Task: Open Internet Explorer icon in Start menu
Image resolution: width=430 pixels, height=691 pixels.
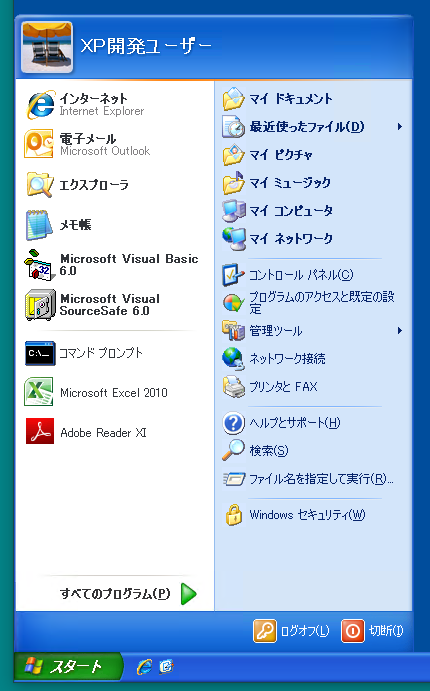Action: pos(41,104)
